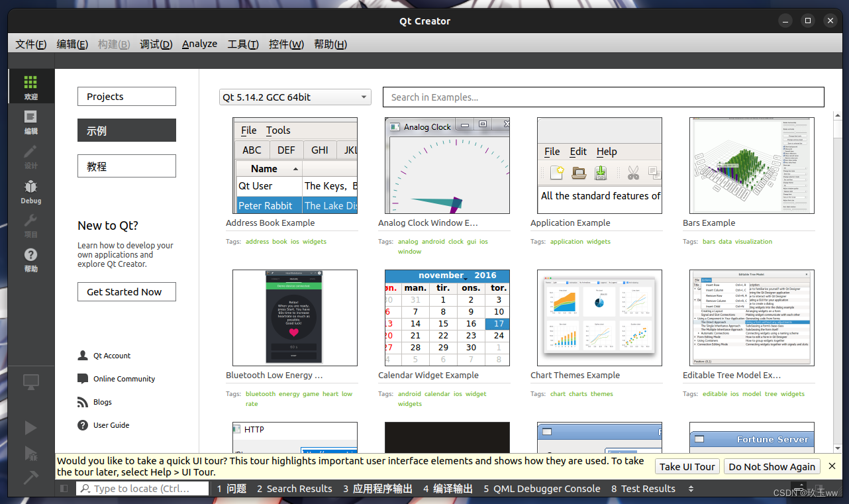Open Help (帮助) mode in the sidebar

[30, 260]
